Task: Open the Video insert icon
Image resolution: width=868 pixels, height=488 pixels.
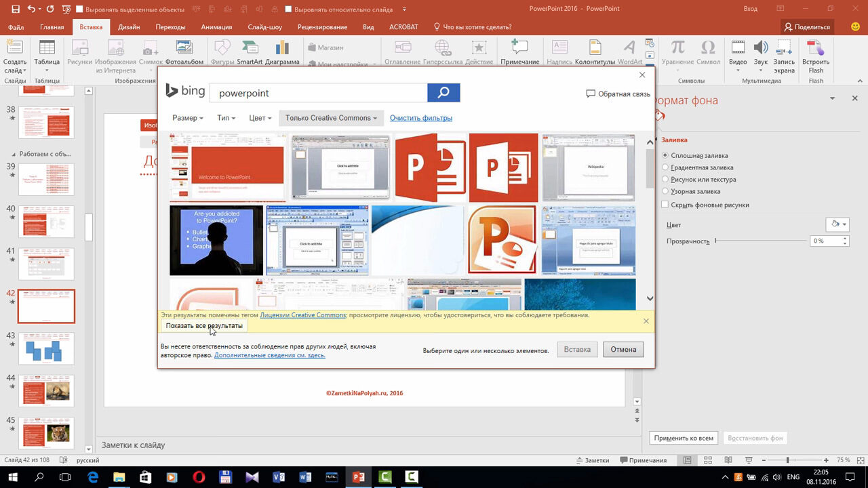Action: point(738,49)
